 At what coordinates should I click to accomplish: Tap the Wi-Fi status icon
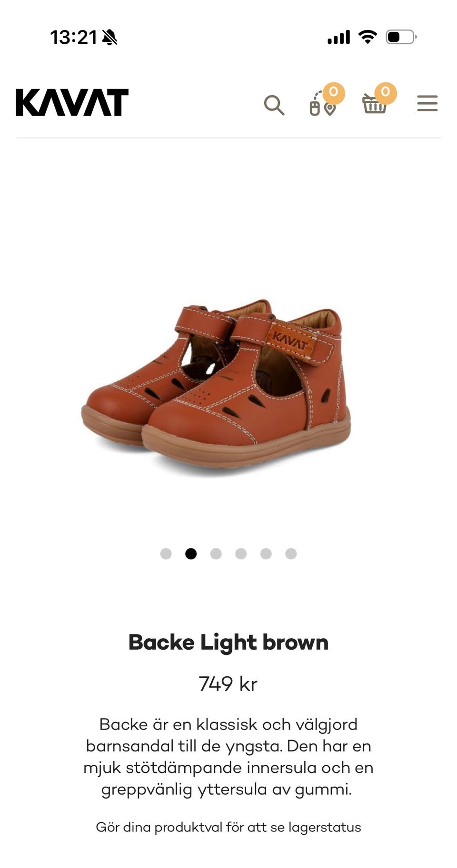pyautogui.click(x=368, y=37)
